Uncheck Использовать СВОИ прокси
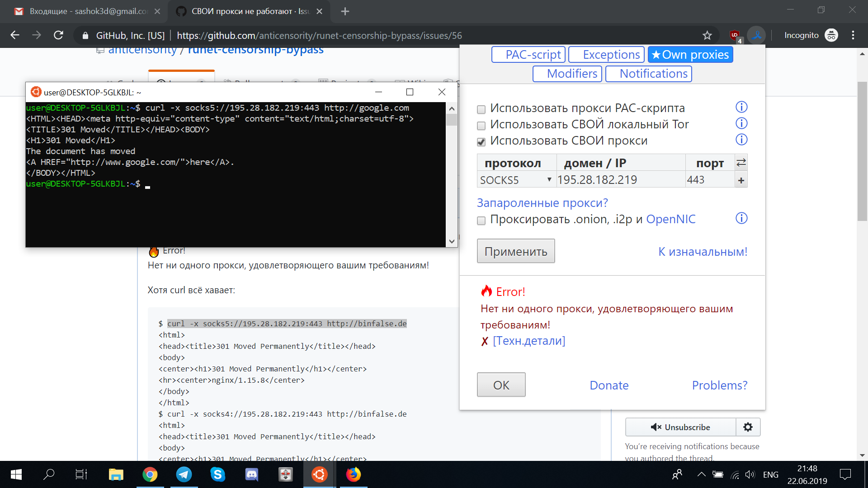 tap(481, 142)
